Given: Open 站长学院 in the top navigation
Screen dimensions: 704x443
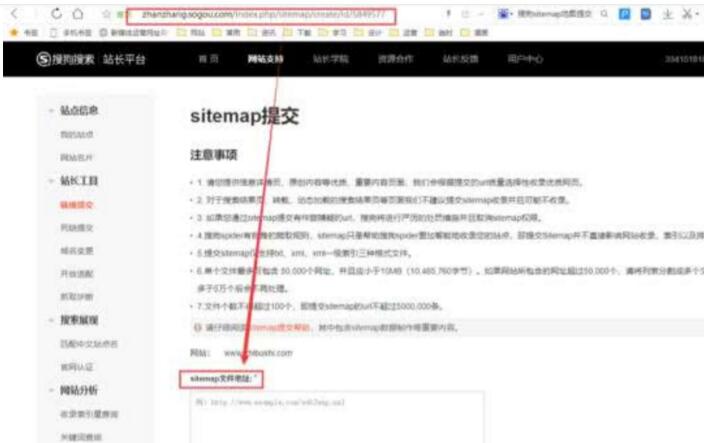Looking at the screenshot, I should [330, 59].
